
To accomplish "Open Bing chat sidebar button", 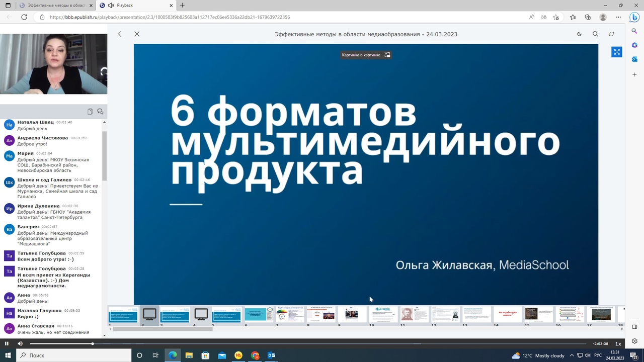I will (x=634, y=17).
